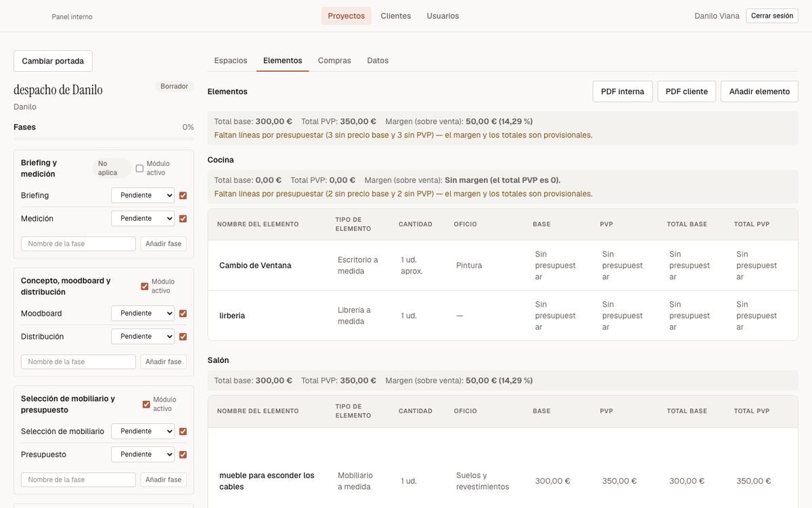Image resolution: width=812 pixels, height=508 pixels.
Task: Click the 0% phases progress value
Action: coord(188,127)
